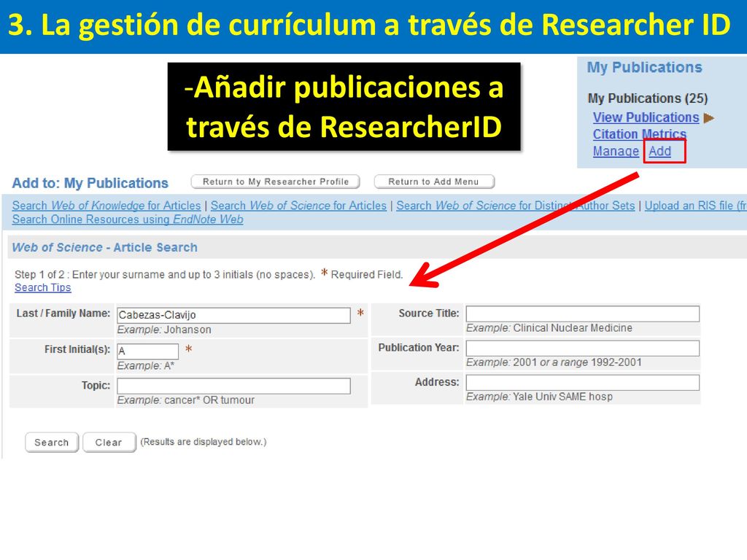Open Search Web of Knowledge for Articles
747x560 pixels.
107,205
